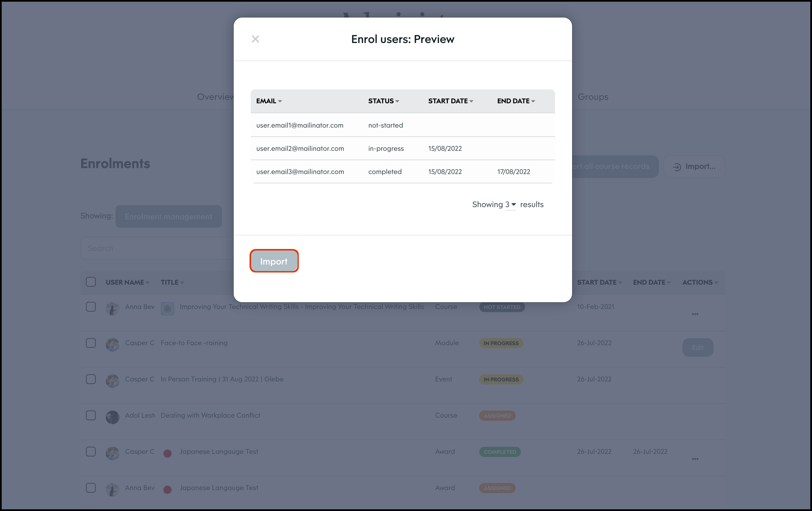Click the Technical Writing course thumbnail icon

(x=167, y=308)
